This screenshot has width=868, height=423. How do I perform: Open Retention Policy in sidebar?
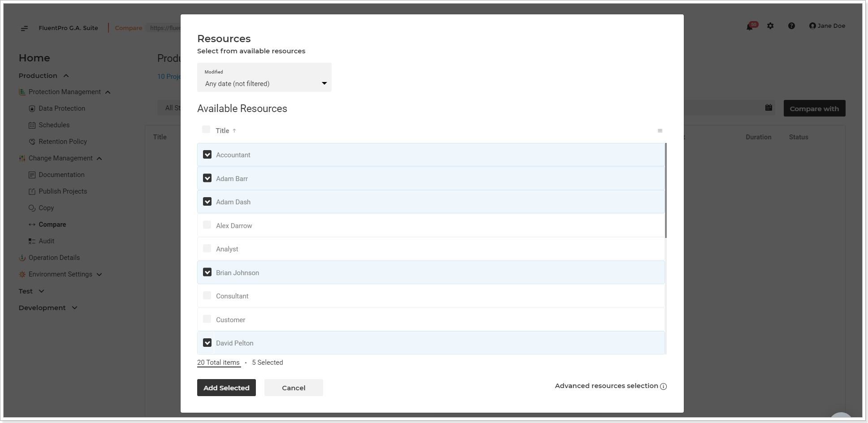point(63,142)
